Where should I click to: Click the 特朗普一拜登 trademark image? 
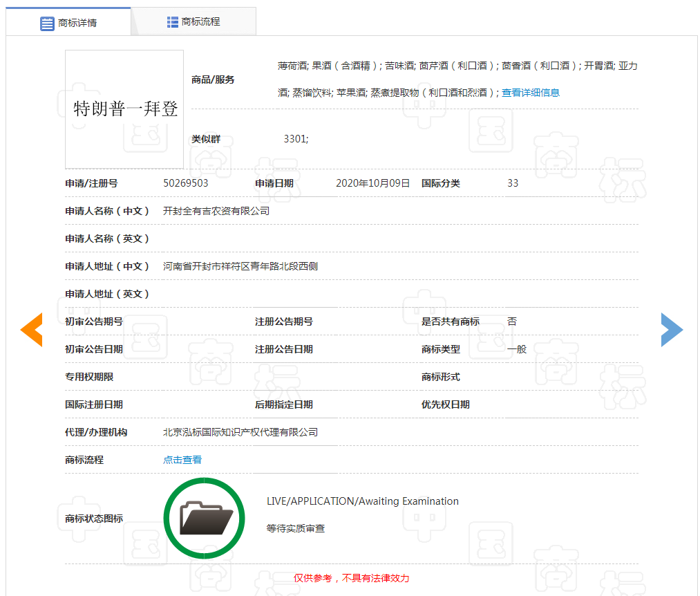point(124,109)
